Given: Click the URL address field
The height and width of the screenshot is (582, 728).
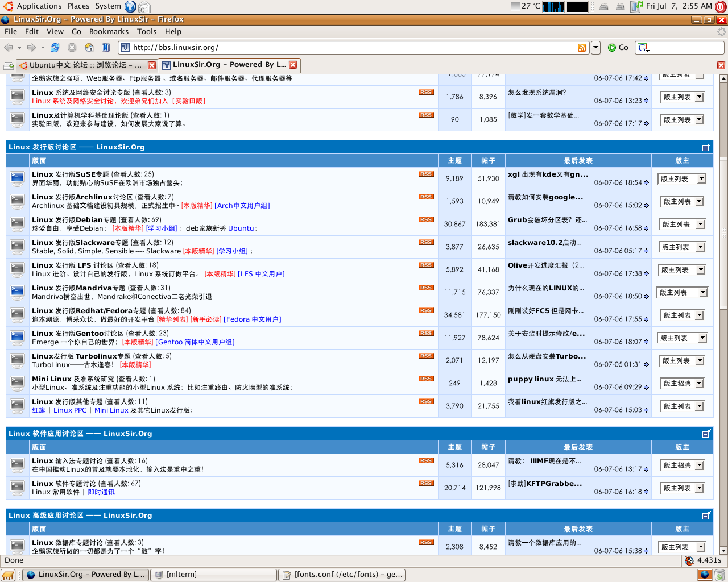Looking at the screenshot, I should (x=353, y=48).
